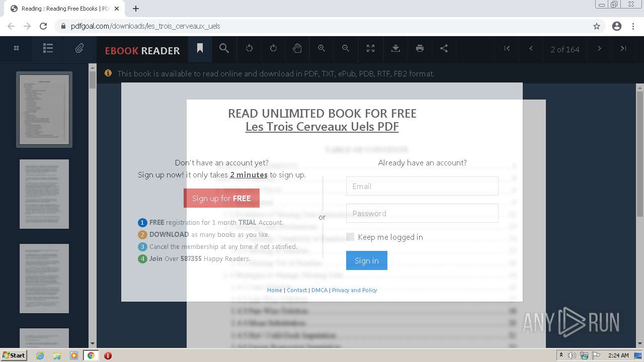Click the info icon in notification bar
The image size is (644, 362).
pos(108,73)
